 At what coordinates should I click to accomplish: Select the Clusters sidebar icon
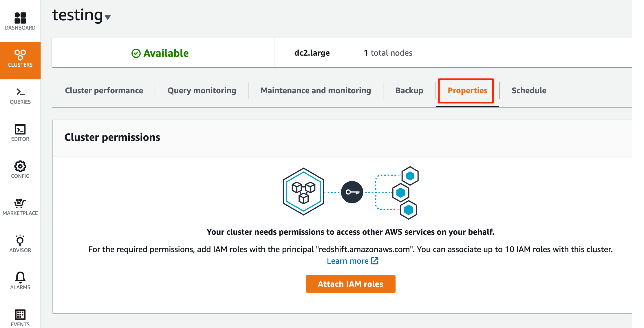[20, 55]
